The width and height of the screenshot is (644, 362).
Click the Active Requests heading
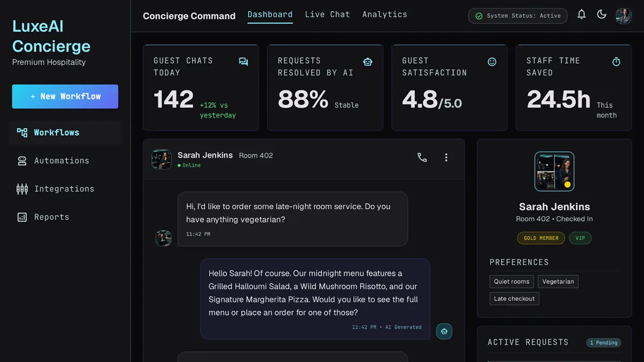pyautogui.click(x=528, y=342)
